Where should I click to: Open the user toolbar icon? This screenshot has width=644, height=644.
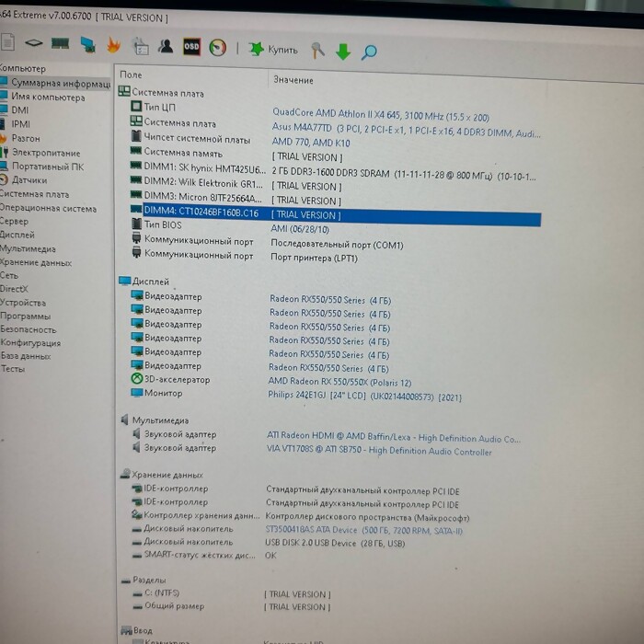click(x=166, y=46)
